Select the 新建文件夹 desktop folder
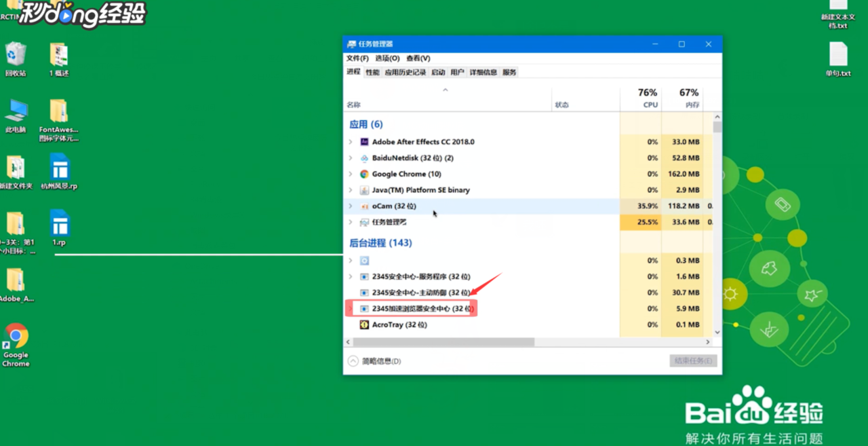The height and width of the screenshot is (446, 868). (x=16, y=172)
